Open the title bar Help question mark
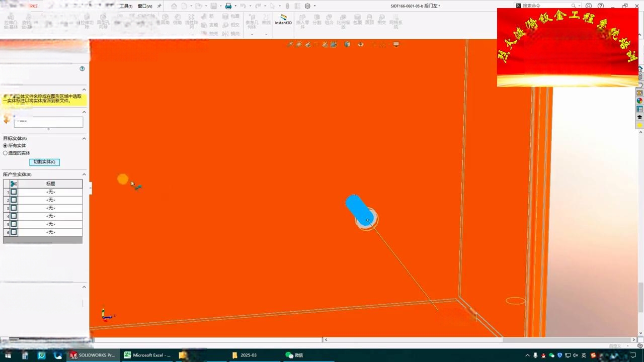The image size is (644, 362). pos(601,6)
